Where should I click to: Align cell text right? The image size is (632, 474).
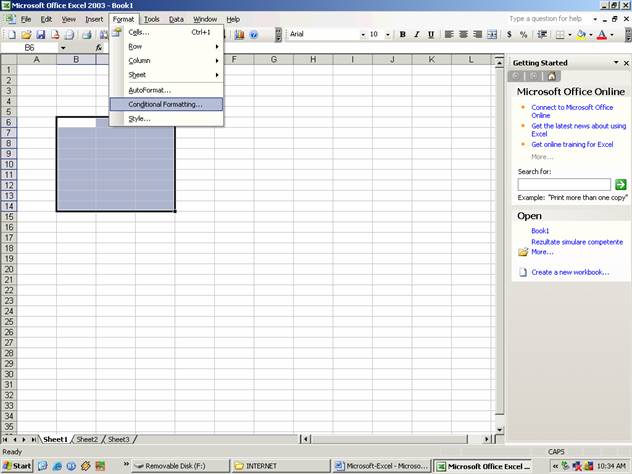[x=477, y=34]
